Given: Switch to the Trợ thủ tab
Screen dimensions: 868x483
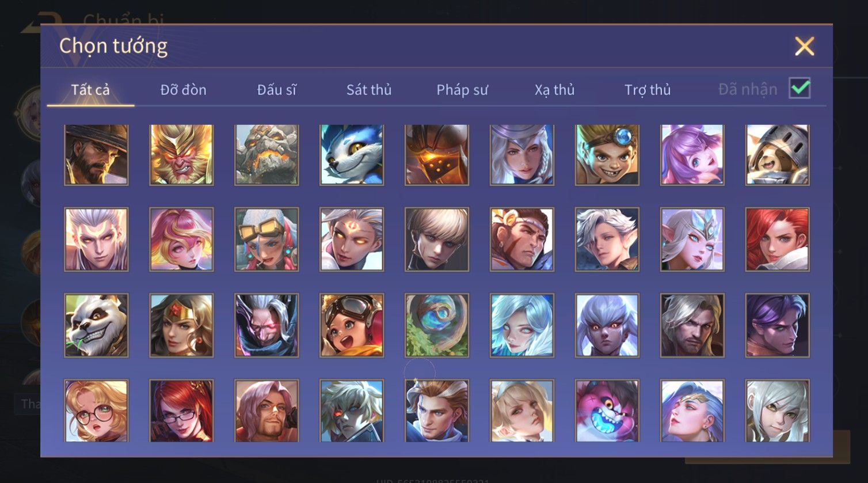Looking at the screenshot, I should coord(648,90).
